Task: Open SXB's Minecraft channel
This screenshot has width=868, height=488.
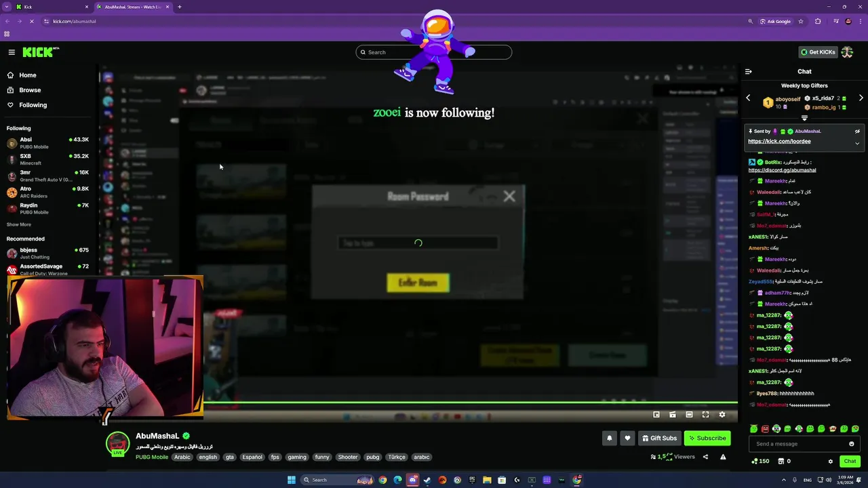Action: [47, 159]
